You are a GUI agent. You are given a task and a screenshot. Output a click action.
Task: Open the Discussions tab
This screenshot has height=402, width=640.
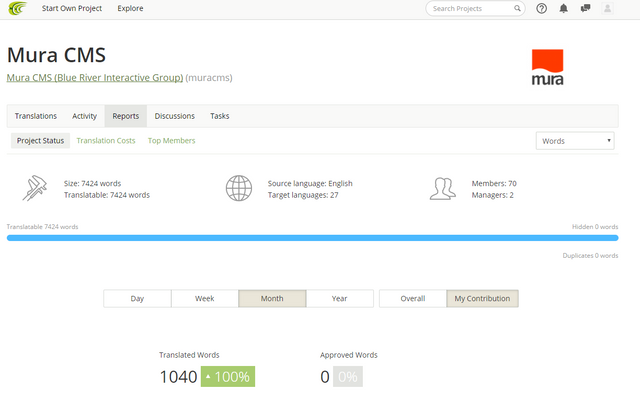(175, 116)
